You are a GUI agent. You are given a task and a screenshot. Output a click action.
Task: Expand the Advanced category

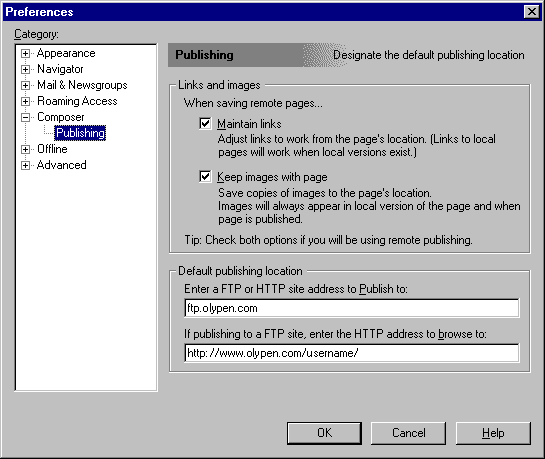coord(25,165)
